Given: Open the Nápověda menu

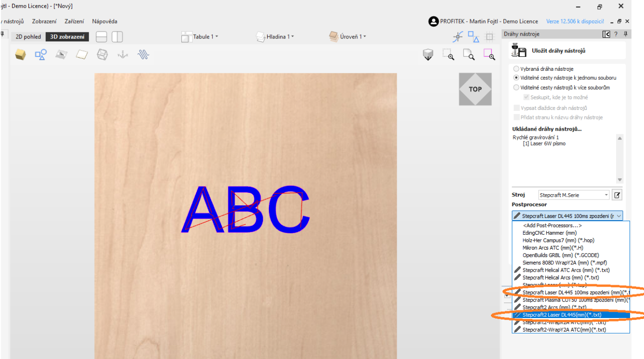Looking at the screenshot, I should tap(104, 21).
